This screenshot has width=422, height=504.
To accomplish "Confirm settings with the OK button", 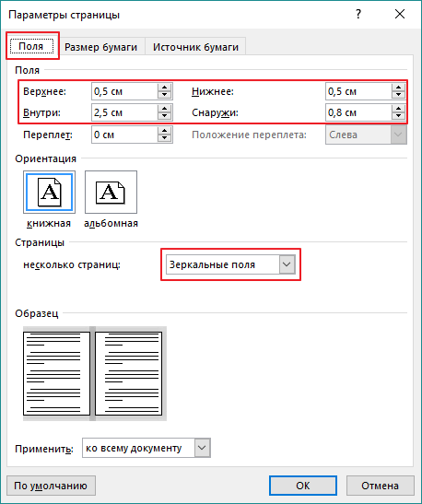I will (x=303, y=486).
